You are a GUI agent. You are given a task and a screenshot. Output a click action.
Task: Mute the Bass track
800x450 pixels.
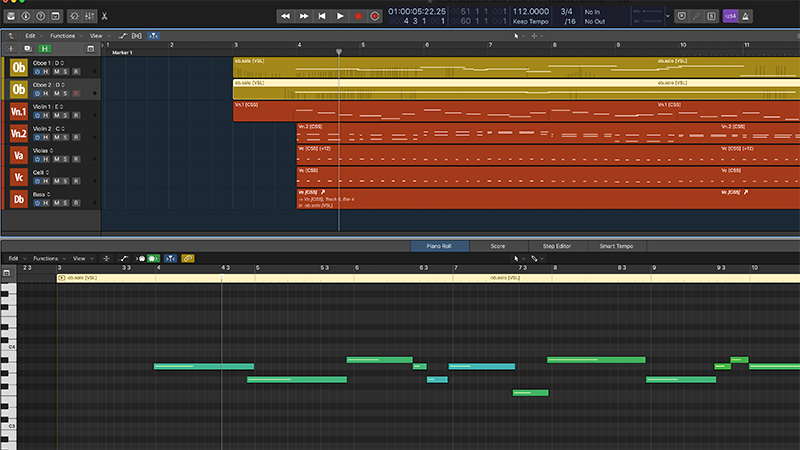tap(57, 204)
